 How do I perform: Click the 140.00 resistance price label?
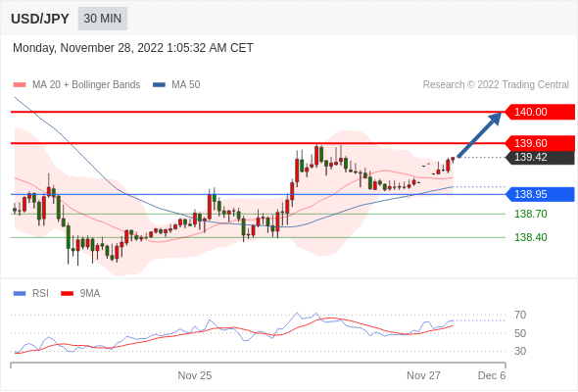coord(539,112)
